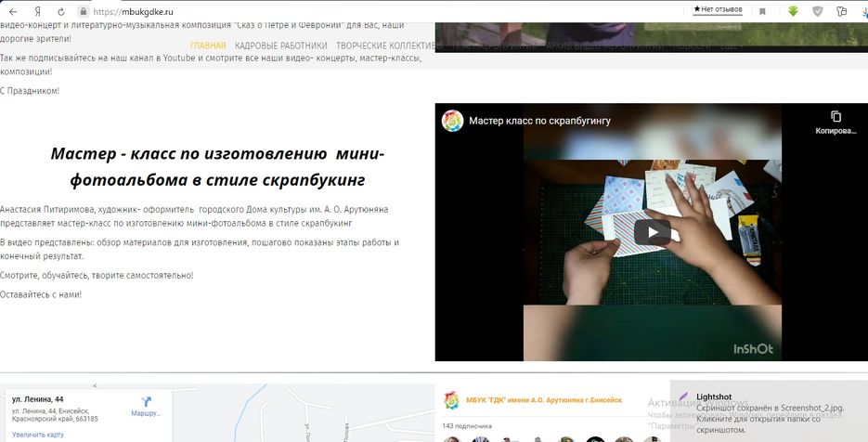868x442 pixels.
Task: Open the ГЛАВНАЯ menu item
Action: click(x=208, y=46)
